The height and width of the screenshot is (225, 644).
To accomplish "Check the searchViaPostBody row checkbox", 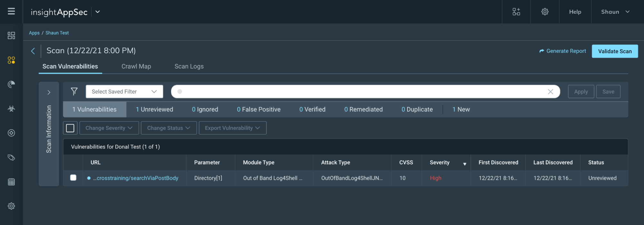I will point(73,178).
